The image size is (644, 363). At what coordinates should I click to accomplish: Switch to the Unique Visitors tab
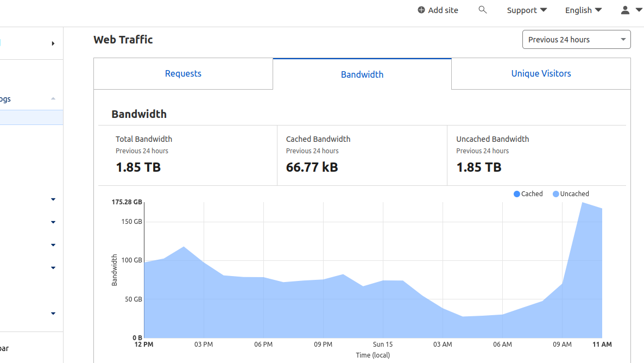pos(541,73)
